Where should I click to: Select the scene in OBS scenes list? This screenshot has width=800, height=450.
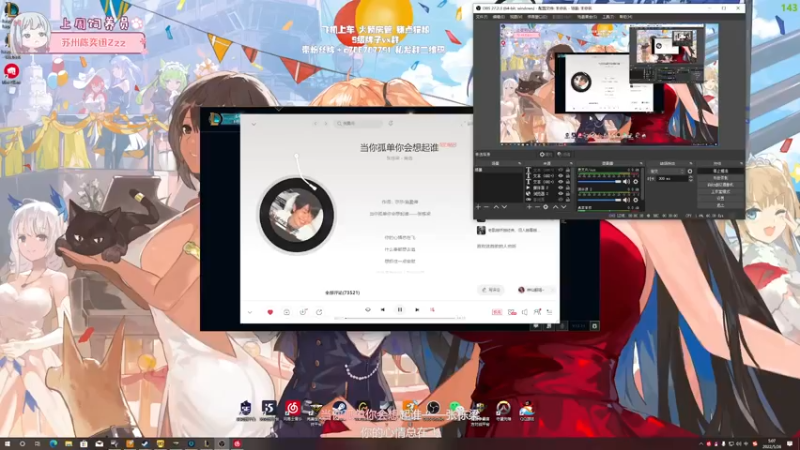(498, 169)
